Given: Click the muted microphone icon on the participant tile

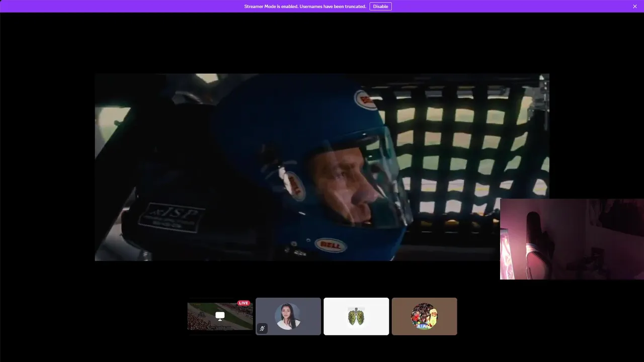Looking at the screenshot, I should [x=262, y=329].
